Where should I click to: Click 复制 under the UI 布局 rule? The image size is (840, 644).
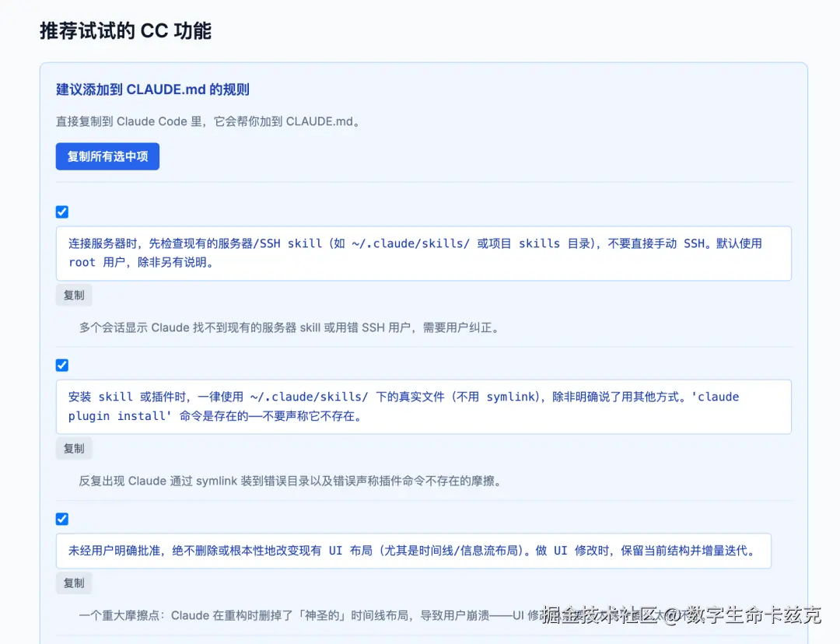[73, 583]
